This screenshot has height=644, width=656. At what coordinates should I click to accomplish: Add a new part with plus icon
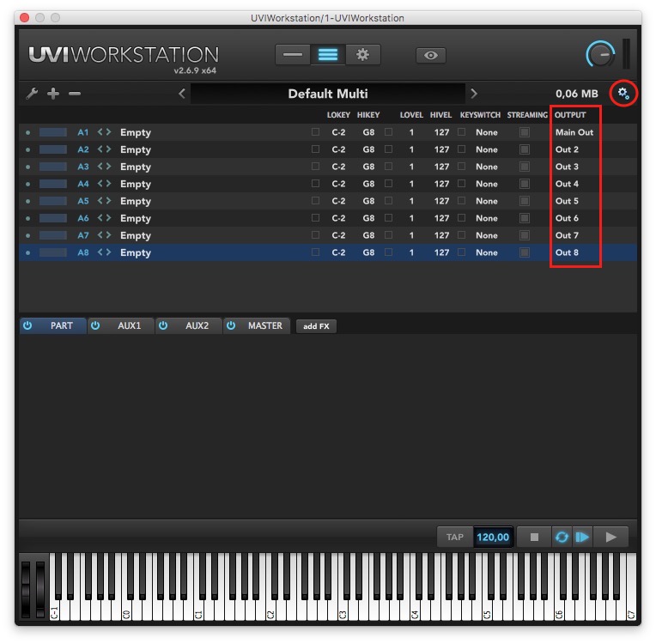[53, 94]
